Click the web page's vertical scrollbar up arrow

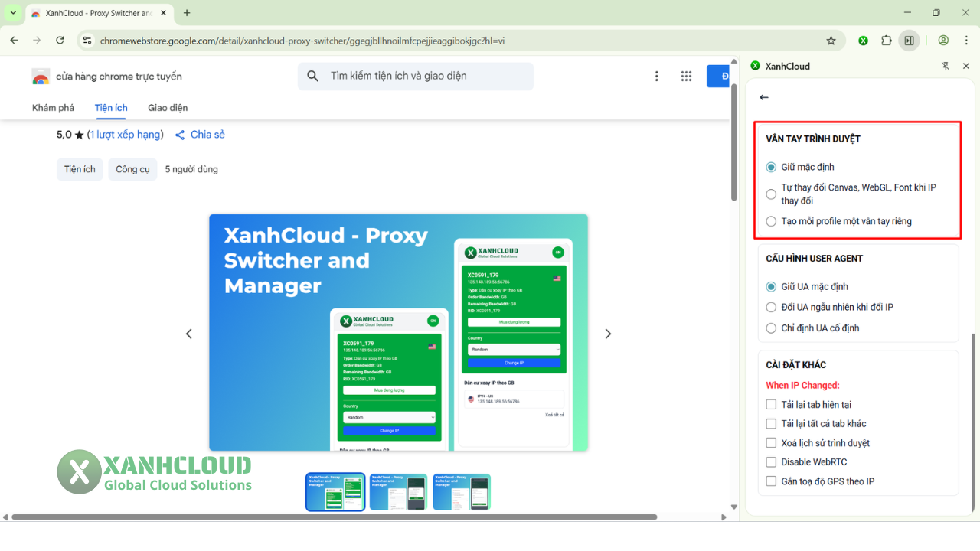click(734, 62)
